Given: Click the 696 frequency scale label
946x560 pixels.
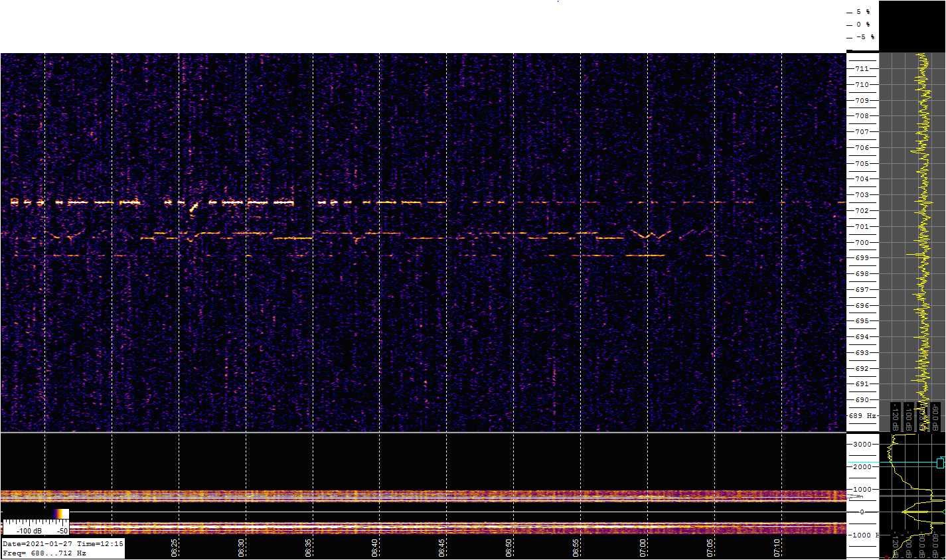Looking at the screenshot, I should [x=862, y=306].
